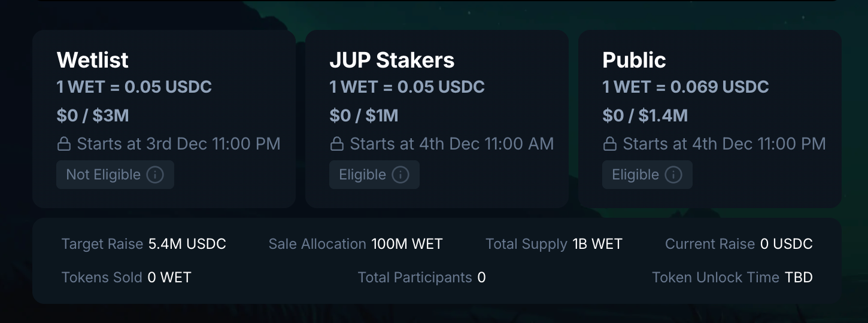Click the JUP Stakers $0 / $1M raise progress
The image size is (868, 323).
coord(364,115)
